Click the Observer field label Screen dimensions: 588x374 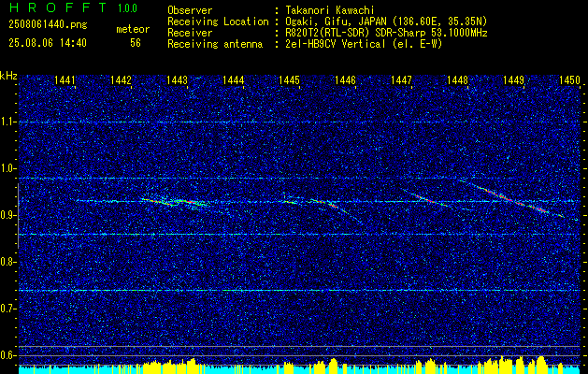coord(190,11)
